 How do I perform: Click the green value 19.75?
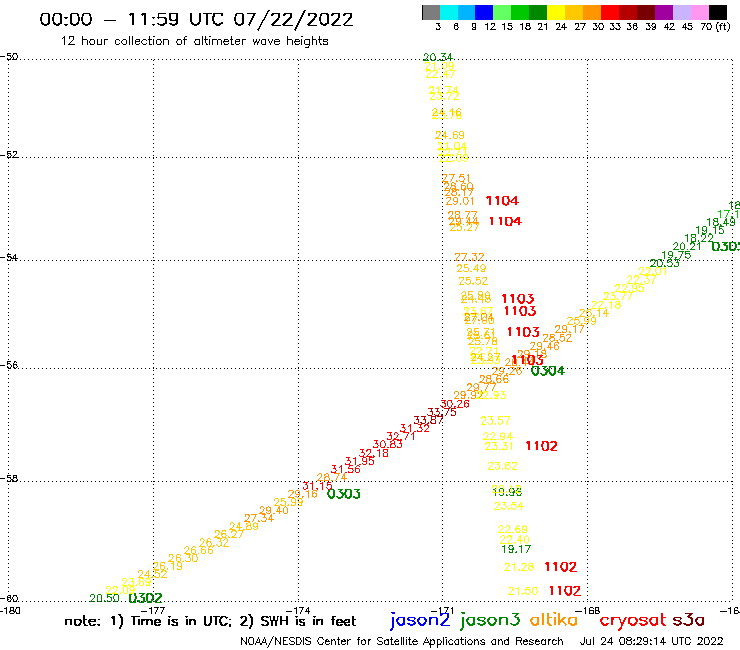point(676,255)
